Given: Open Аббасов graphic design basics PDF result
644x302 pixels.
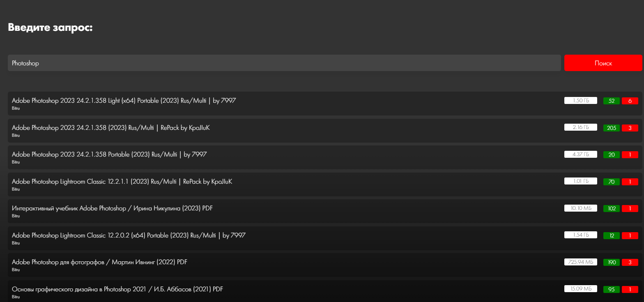Looking at the screenshot, I should (x=117, y=289).
